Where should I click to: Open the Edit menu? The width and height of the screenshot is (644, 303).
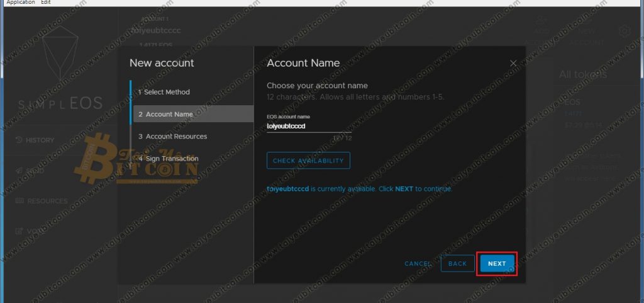(46, 3)
